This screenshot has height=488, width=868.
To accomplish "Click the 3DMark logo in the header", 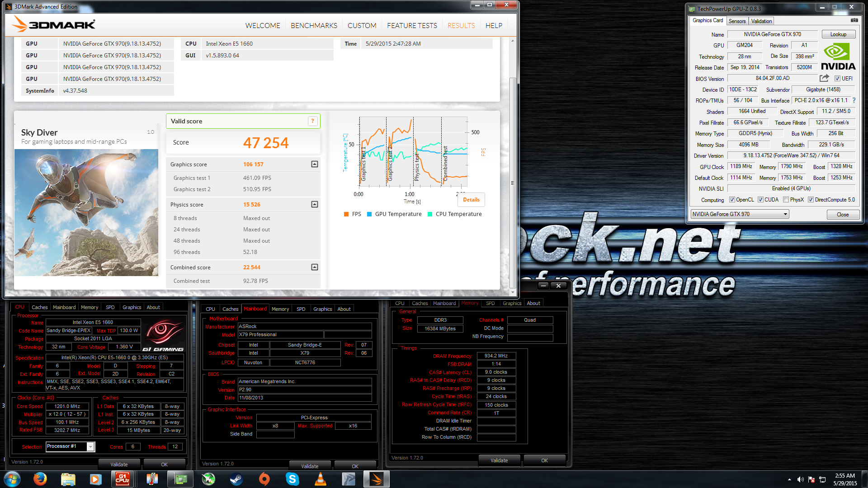I will (x=53, y=24).
